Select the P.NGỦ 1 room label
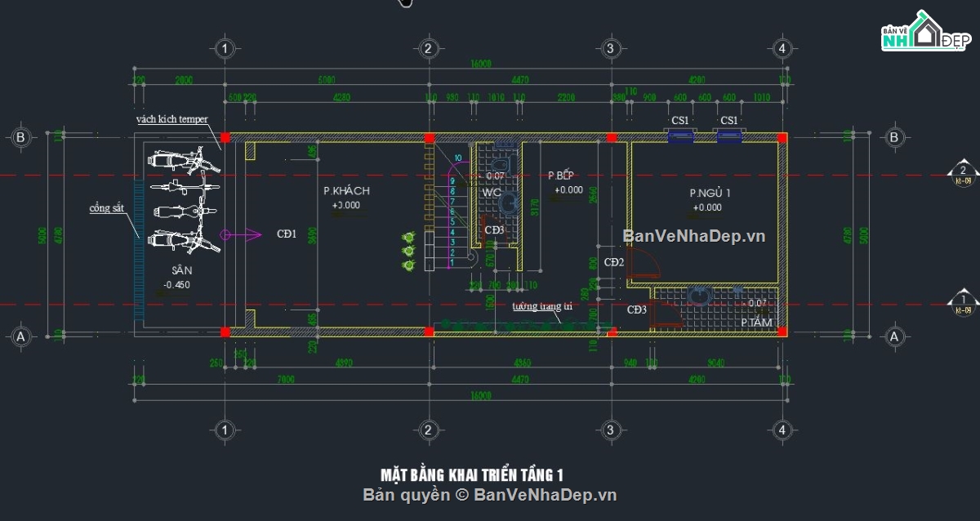This screenshot has width=980, height=521. (710, 194)
